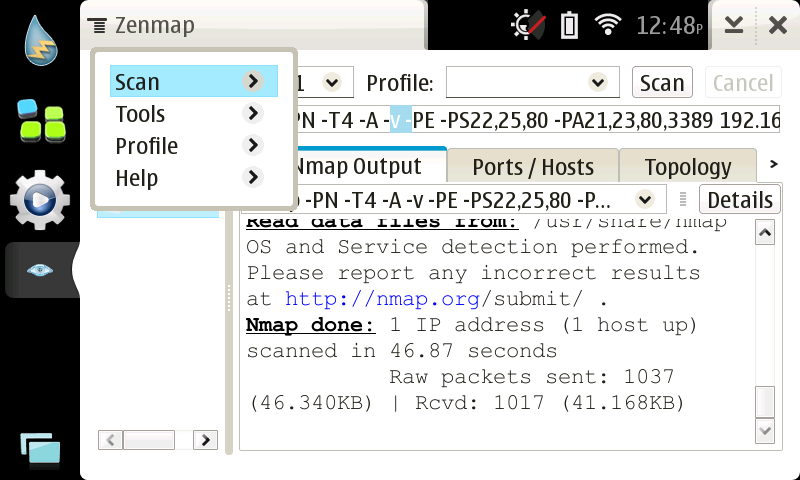Tap the Wi-Fi signal icon

click(x=607, y=25)
